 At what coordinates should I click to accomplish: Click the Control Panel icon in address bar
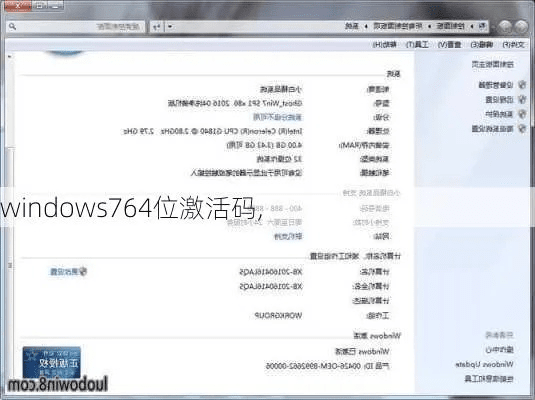point(482,26)
